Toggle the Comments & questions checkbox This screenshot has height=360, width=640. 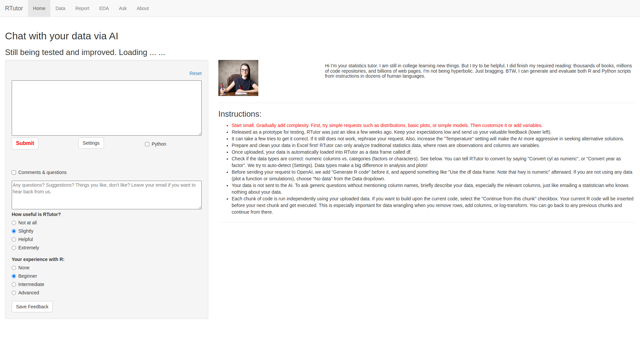tap(14, 172)
